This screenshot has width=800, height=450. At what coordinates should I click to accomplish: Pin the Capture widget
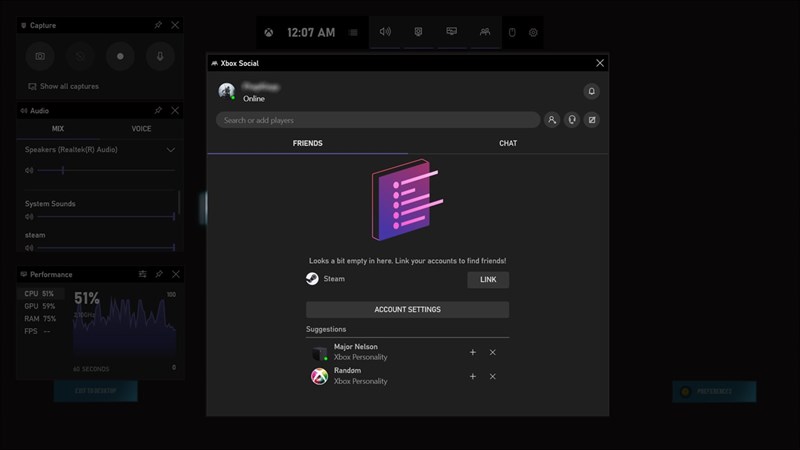pos(158,25)
